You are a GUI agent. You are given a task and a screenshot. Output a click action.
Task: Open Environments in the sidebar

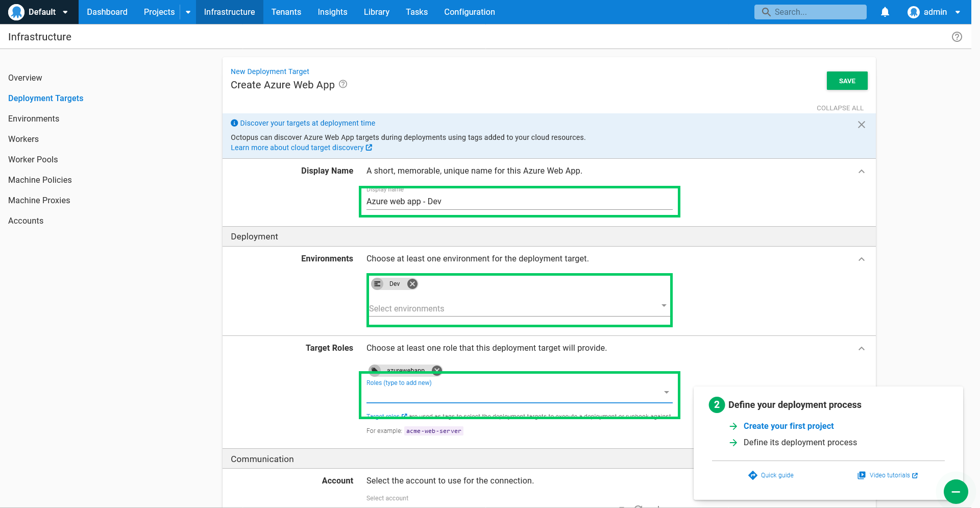[x=34, y=118]
